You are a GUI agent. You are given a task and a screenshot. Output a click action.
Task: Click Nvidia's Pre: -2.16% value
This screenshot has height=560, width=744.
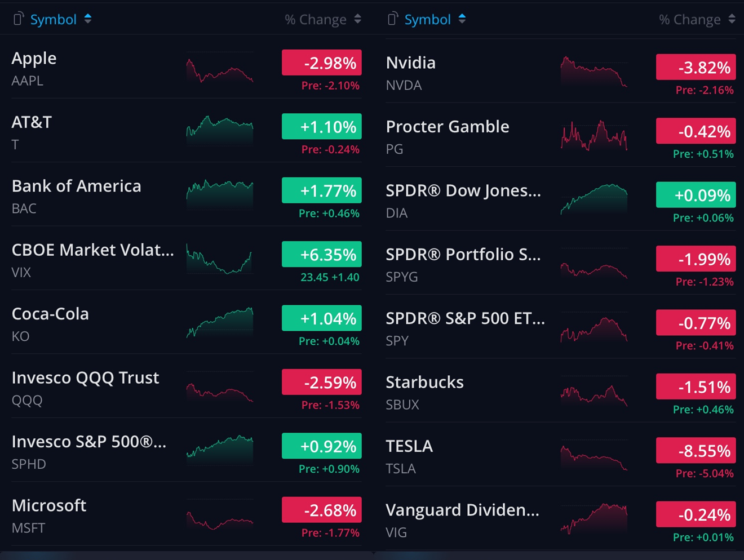pyautogui.click(x=705, y=90)
